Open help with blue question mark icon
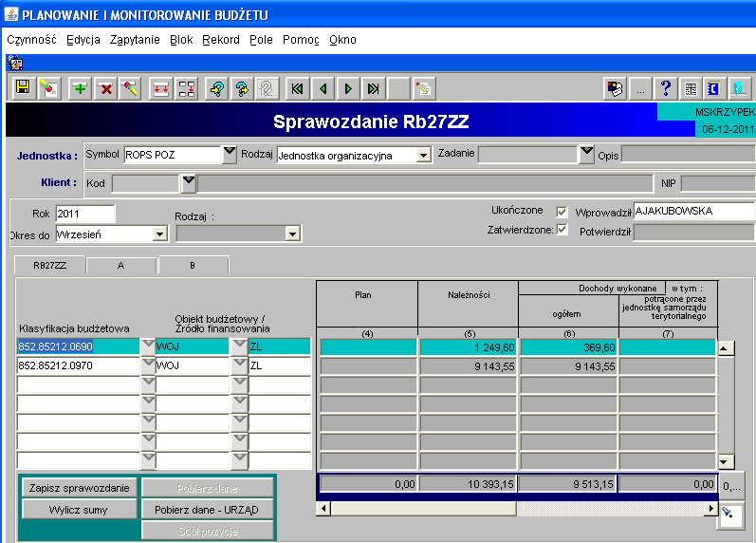The width and height of the screenshot is (756, 543). [665, 88]
